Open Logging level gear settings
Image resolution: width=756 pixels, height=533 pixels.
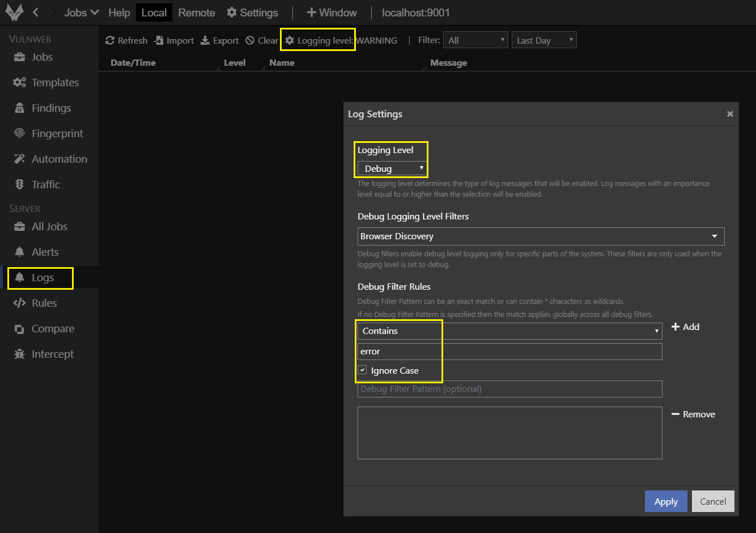coord(290,40)
